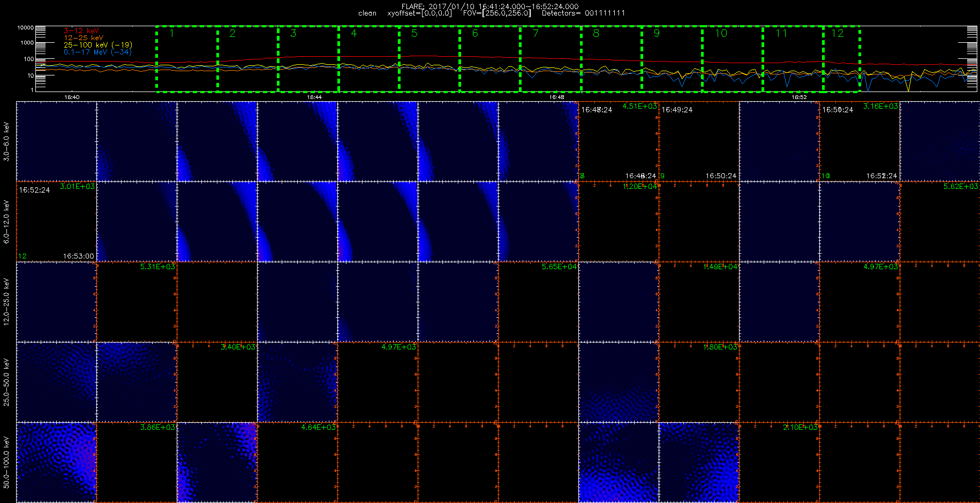Click the 6.0-12.0 keV row label
The image size is (980, 503).
6,222
